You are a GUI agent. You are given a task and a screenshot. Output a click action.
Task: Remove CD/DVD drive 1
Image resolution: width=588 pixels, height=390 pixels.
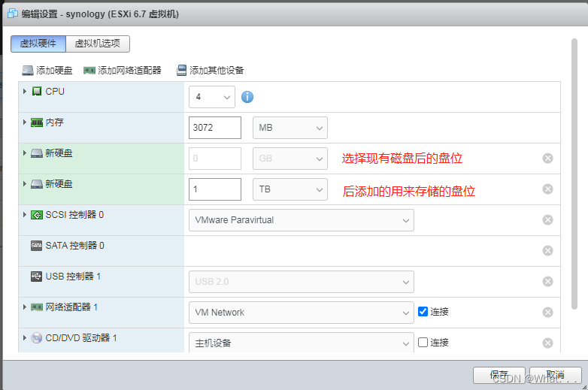coord(548,343)
